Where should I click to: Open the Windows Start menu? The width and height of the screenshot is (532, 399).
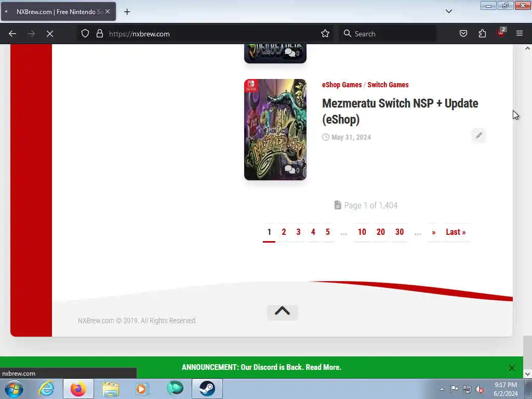[14, 389]
